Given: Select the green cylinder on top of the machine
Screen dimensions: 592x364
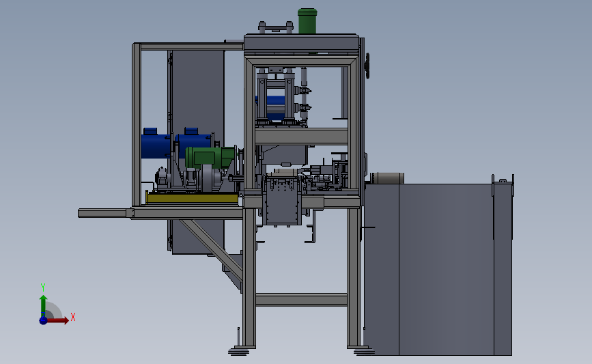Looking at the screenshot, I should tap(307, 21).
